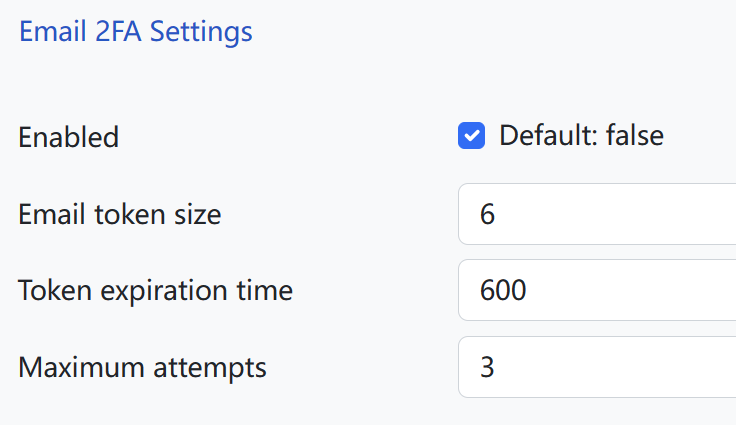Image resolution: width=736 pixels, height=425 pixels.
Task: Place cursor after the value 3
Action: point(497,367)
